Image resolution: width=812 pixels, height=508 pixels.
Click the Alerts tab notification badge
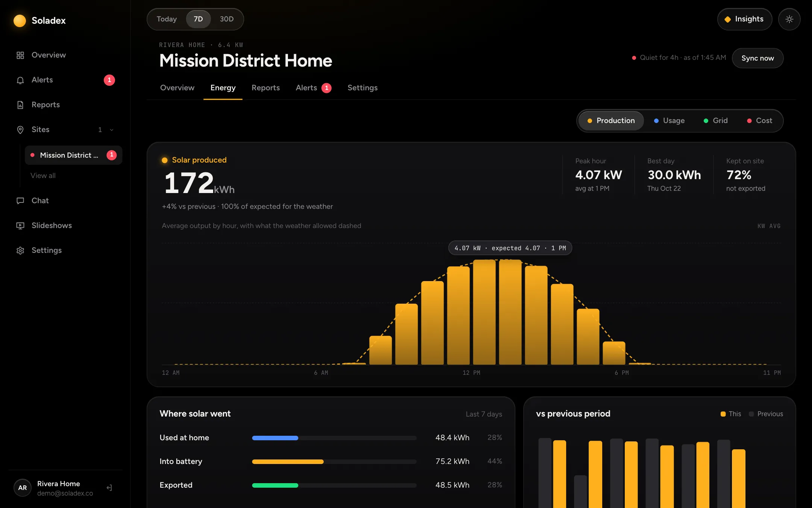[327, 88]
